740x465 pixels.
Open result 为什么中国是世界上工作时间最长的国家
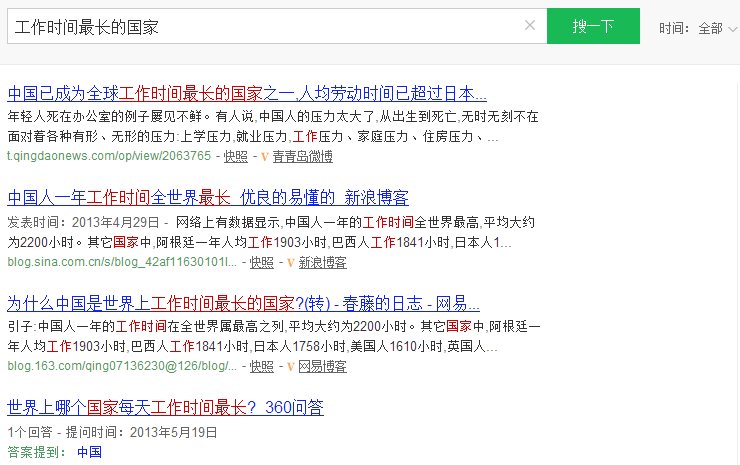point(243,303)
